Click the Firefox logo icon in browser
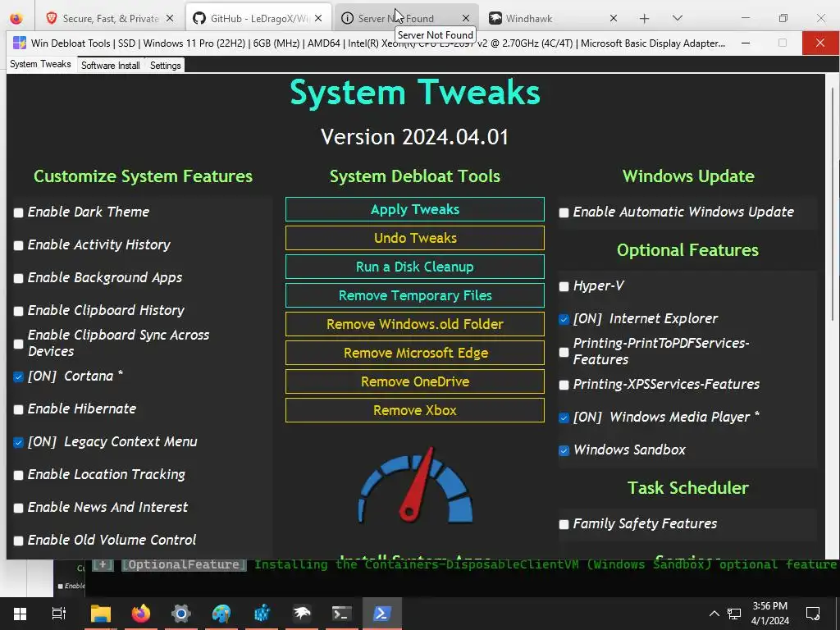Viewport: 840px width, 630px height. (x=16, y=18)
